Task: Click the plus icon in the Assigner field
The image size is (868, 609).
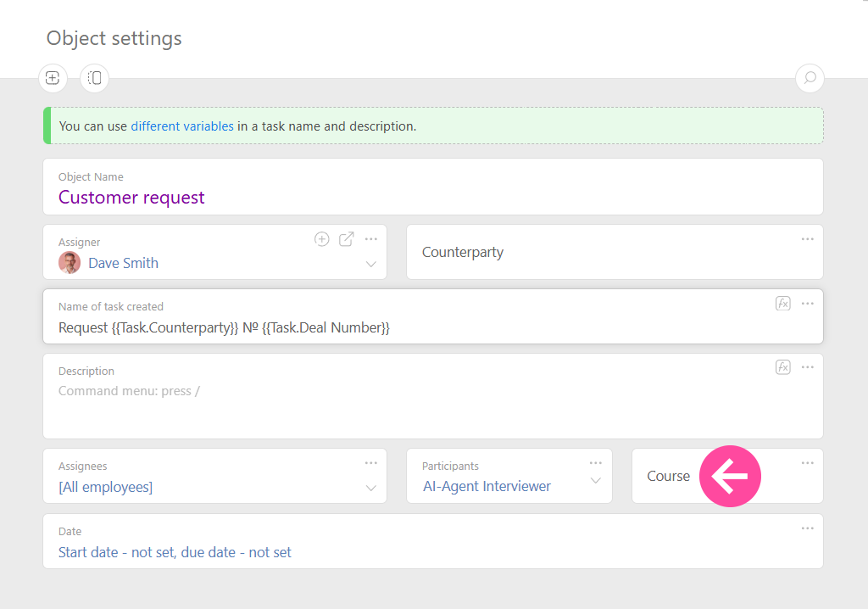Action: 322,239
